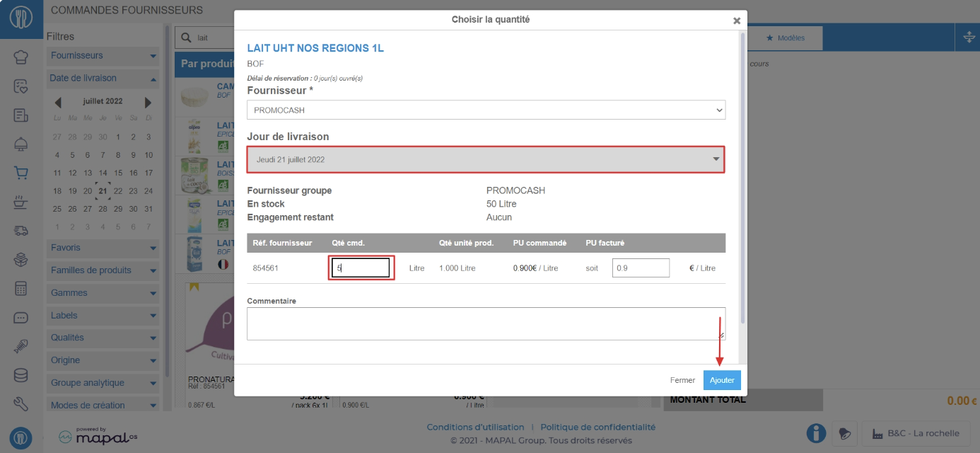The height and width of the screenshot is (453, 980).
Task: Click the Fermer button
Action: (x=682, y=380)
